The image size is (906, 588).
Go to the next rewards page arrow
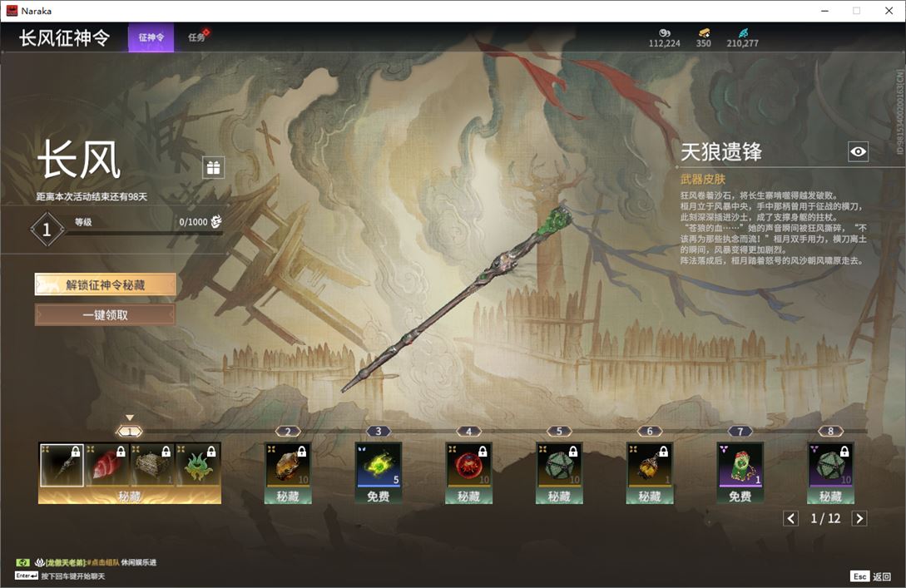pos(859,518)
